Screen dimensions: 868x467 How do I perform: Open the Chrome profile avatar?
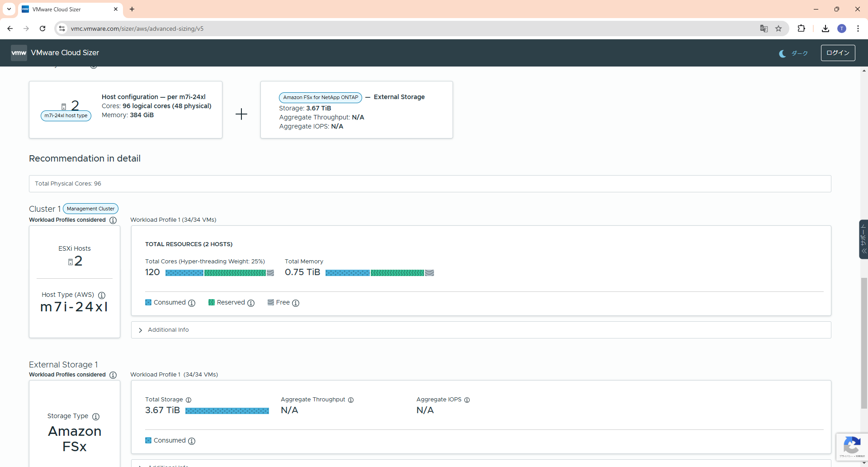(x=842, y=29)
